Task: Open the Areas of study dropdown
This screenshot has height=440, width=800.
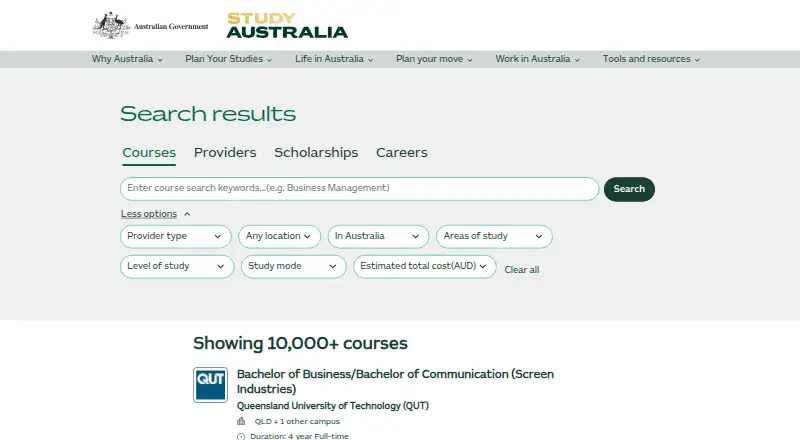Action: pos(494,236)
